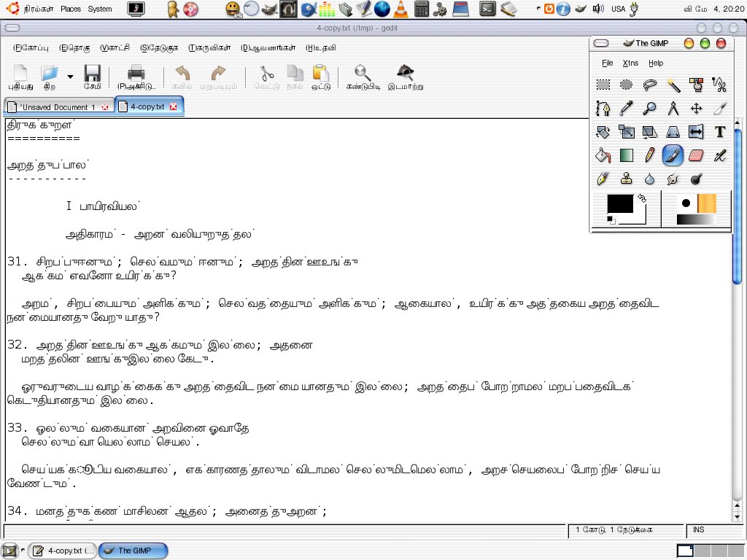Open the GIMP Help menu
This screenshot has height=560, width=747.
click(656, 63)
